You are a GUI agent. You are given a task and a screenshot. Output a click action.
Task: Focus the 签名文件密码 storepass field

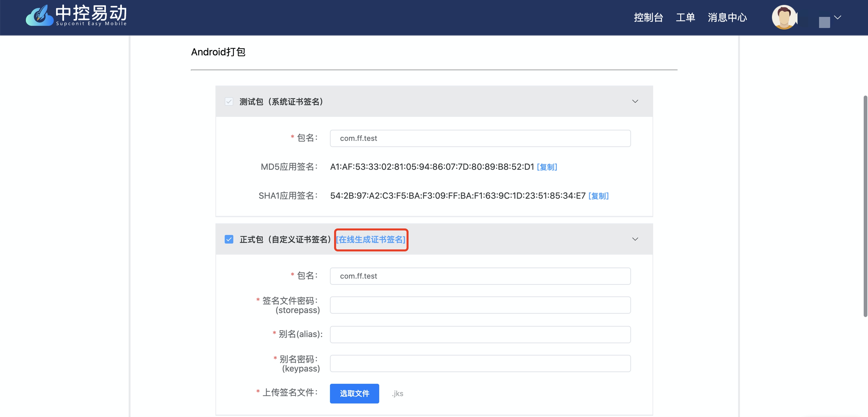tap(480, 305)
